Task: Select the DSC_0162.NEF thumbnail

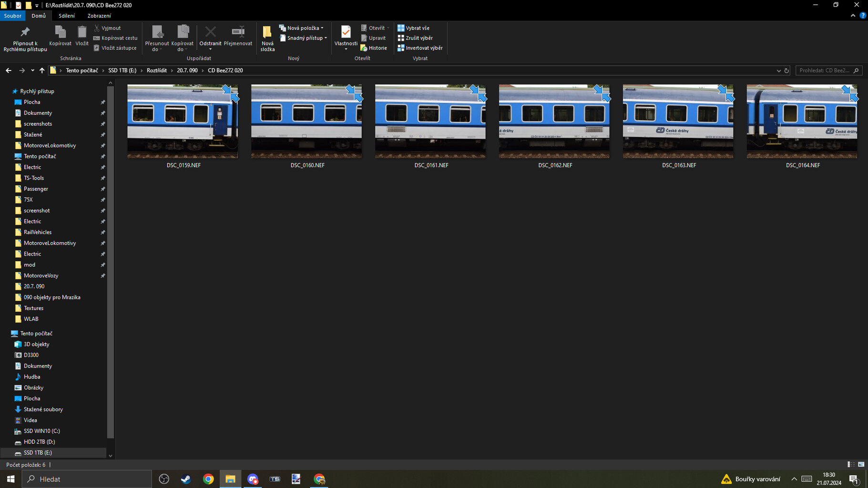Action: coord(554,122)
